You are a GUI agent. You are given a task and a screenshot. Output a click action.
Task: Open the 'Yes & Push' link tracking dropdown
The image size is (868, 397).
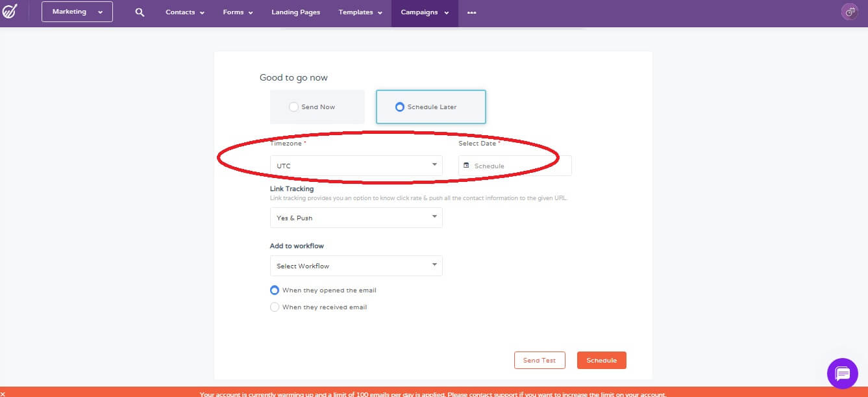tap(356, 218)
